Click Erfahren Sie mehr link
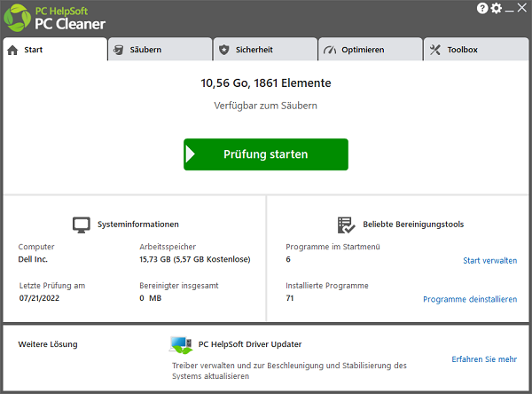The image size is (532, 394). [x=484, y=359]
